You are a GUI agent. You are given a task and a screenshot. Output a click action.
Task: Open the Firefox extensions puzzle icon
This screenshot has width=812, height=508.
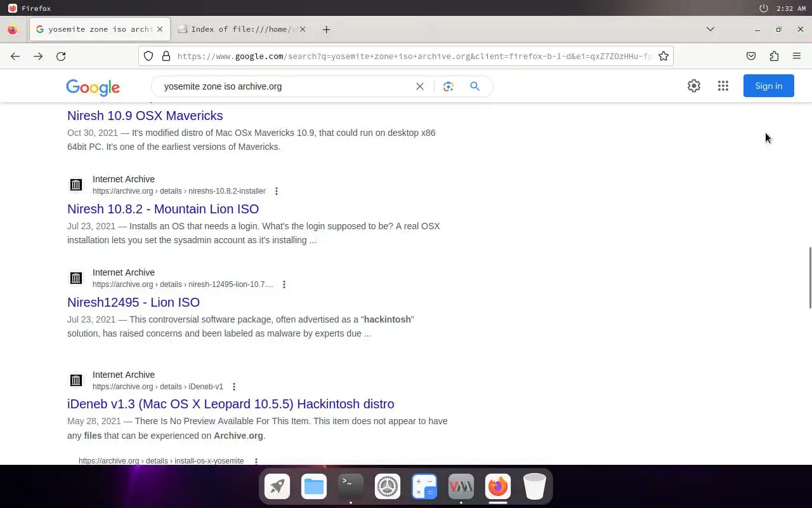774,56
